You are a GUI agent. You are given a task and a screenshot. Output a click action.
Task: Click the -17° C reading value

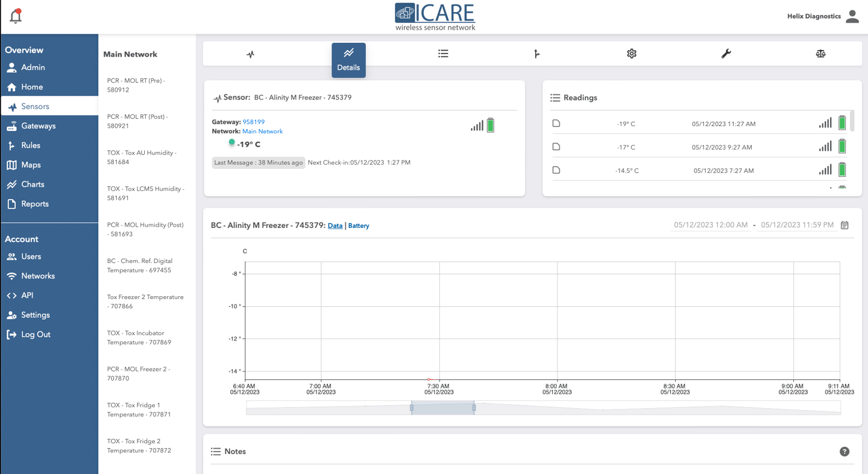click(x=626, y=147)
